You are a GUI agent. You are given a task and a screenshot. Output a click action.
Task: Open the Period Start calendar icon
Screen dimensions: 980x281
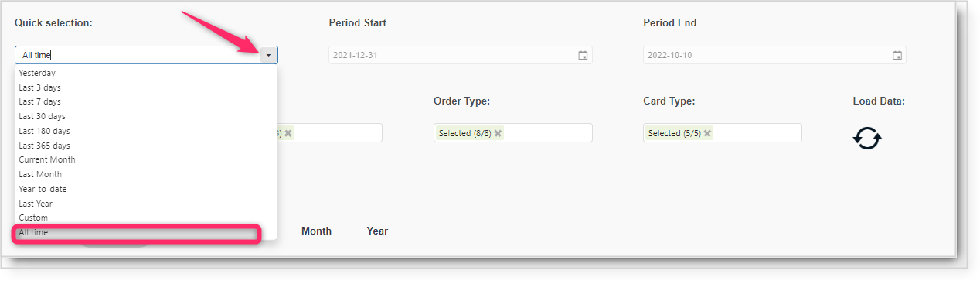click(583, 55)
